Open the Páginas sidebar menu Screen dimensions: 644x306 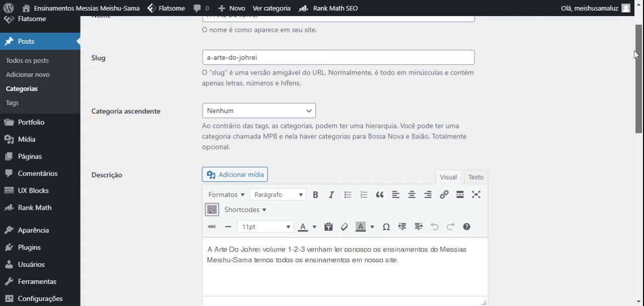coord(40,157)
